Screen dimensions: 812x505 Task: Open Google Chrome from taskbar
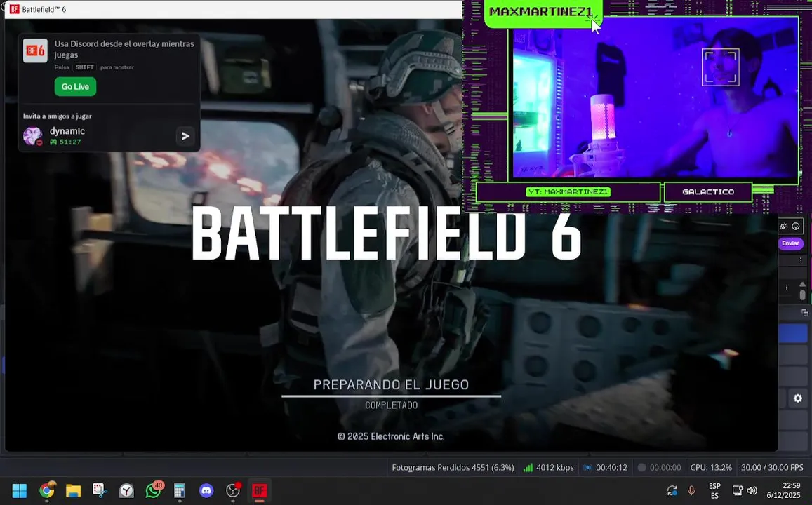click(46, 490)
